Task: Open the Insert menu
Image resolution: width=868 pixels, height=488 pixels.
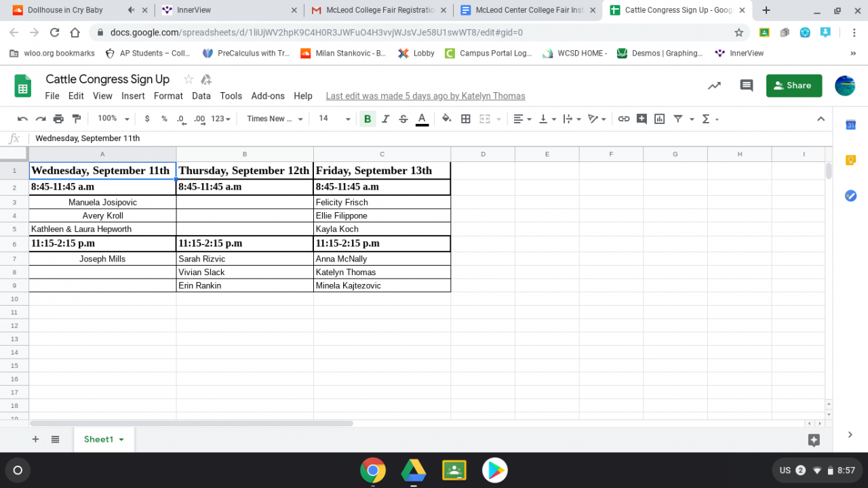Action: pyautogui.click(x=133, y=96)
